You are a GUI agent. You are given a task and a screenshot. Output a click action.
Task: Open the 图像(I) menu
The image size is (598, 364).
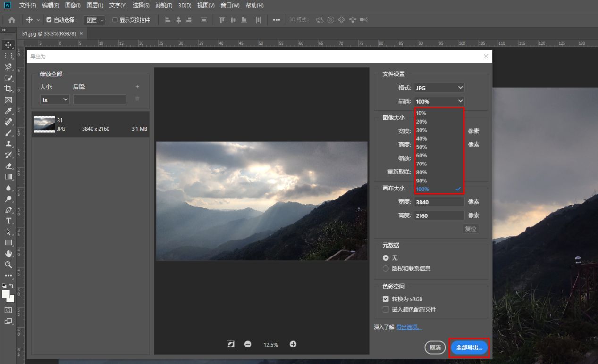pyautogui.click(x=73, y=5)
